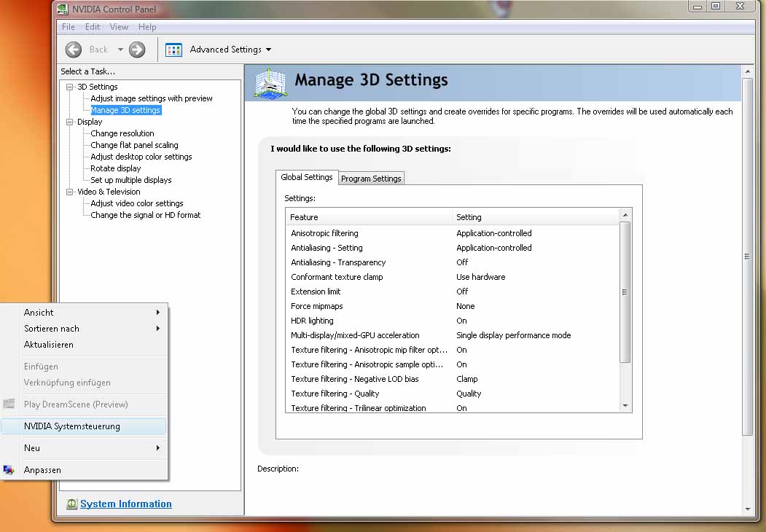
Task: Click the Manage 3D Settings header icon
Action: click(x=270, y=83)
